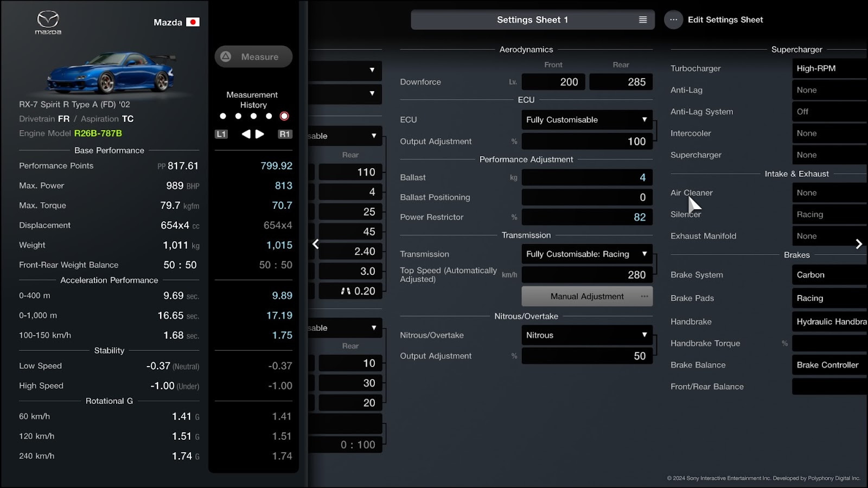Open the Brake Balance controller selector

click(830, 365)
